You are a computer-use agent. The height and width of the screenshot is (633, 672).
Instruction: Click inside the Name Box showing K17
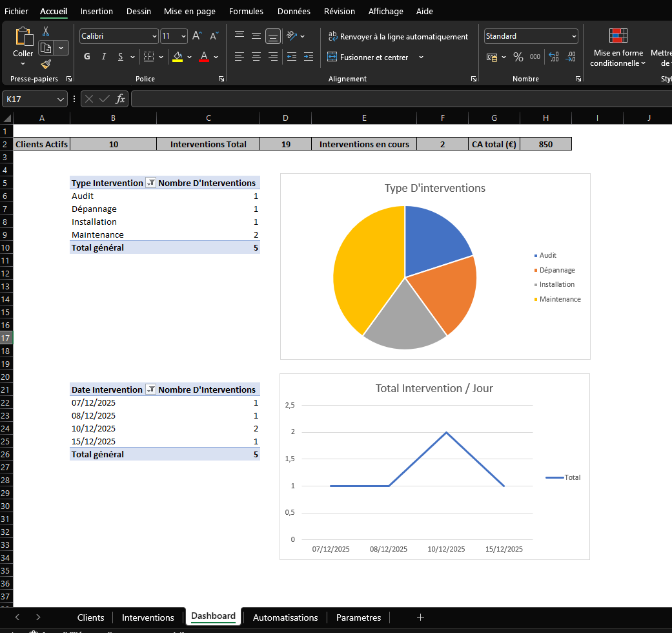[30, 99]
